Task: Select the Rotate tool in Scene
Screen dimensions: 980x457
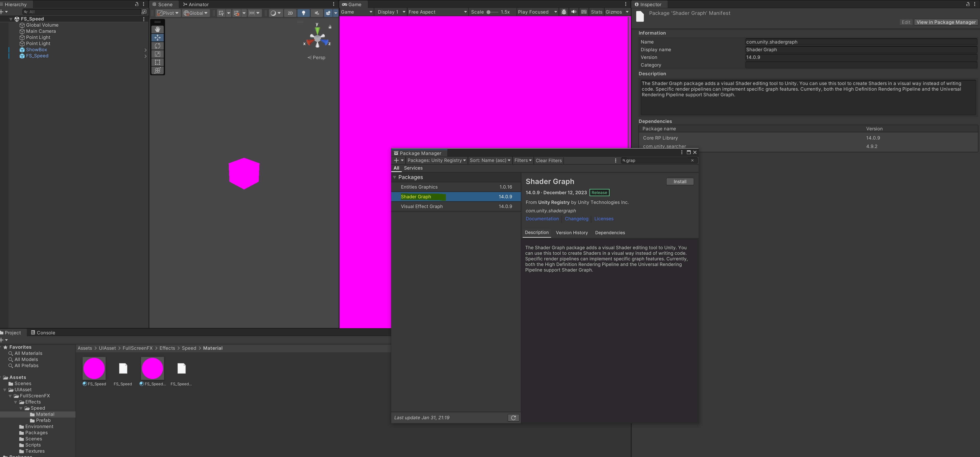Action: click(158, 46)
